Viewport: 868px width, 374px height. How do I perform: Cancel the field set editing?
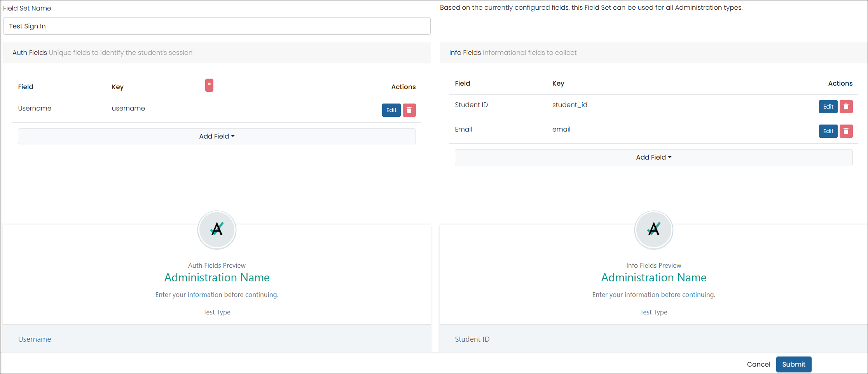(x=758, y=364)
